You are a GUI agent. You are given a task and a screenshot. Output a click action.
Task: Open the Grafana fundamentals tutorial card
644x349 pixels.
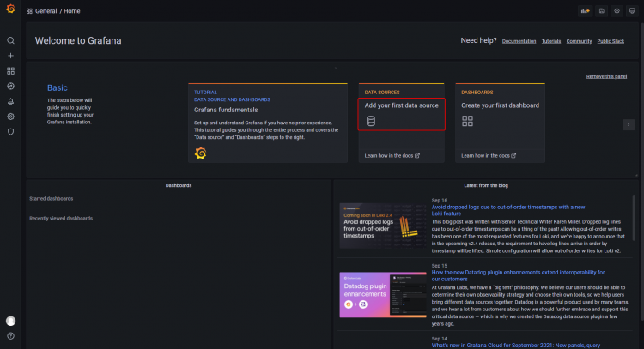pyautogui.click(x=268, y=123)
